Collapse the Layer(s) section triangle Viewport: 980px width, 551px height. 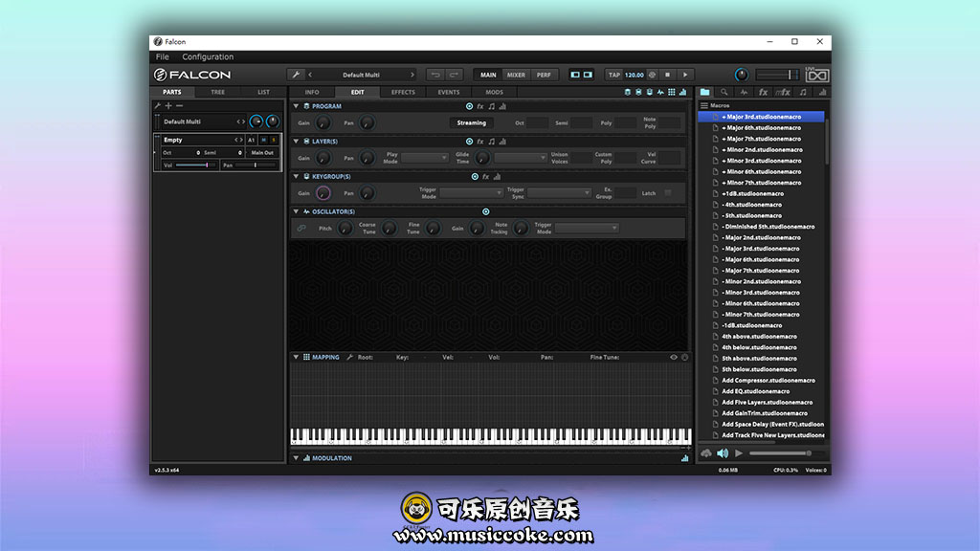(297, 142)
